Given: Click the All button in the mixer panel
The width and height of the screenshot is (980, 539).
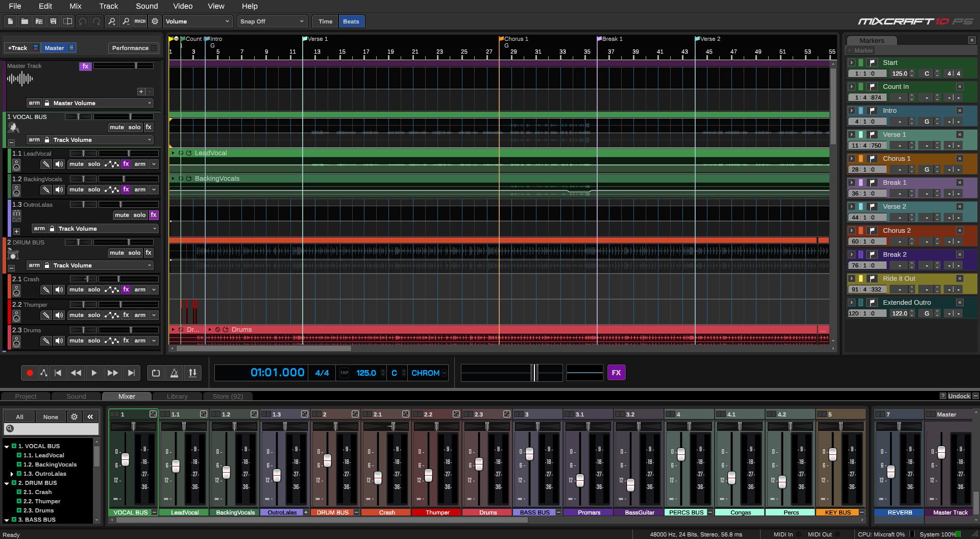Looking at the screenshot, I should pyautogui.click(x=19, y=417).
